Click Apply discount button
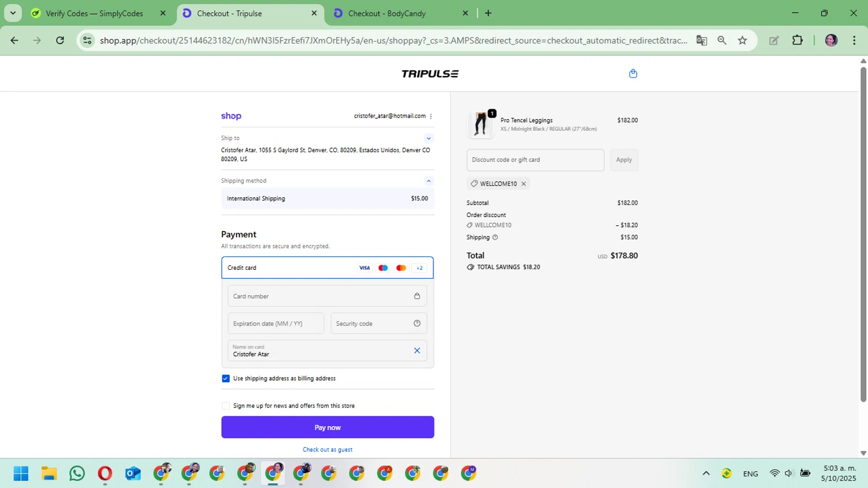Viewport: 868px width, 488px height. pos(624,160)
